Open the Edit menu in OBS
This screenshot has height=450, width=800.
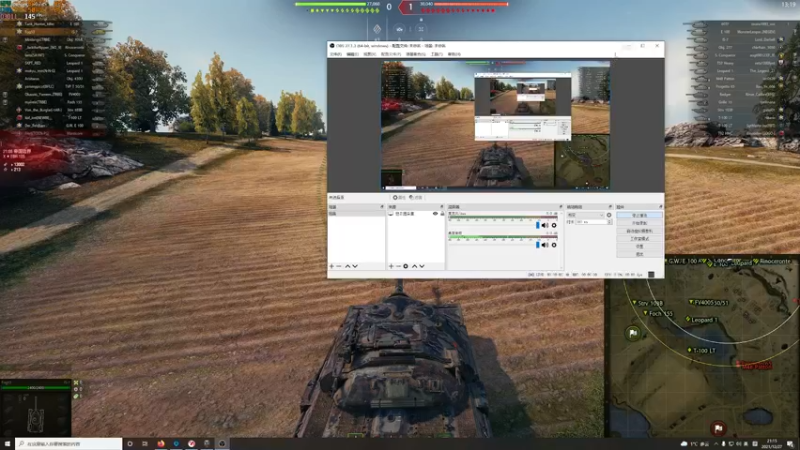click(353, 54)
